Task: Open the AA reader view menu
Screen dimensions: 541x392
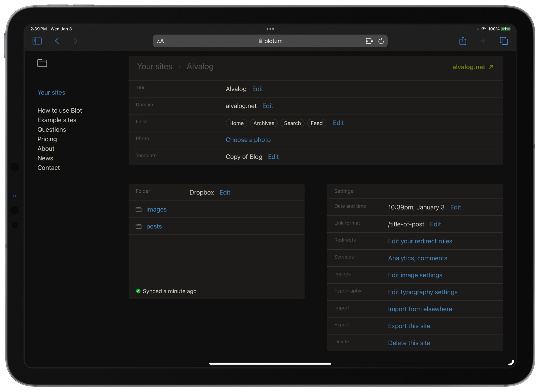Action: 160,41
